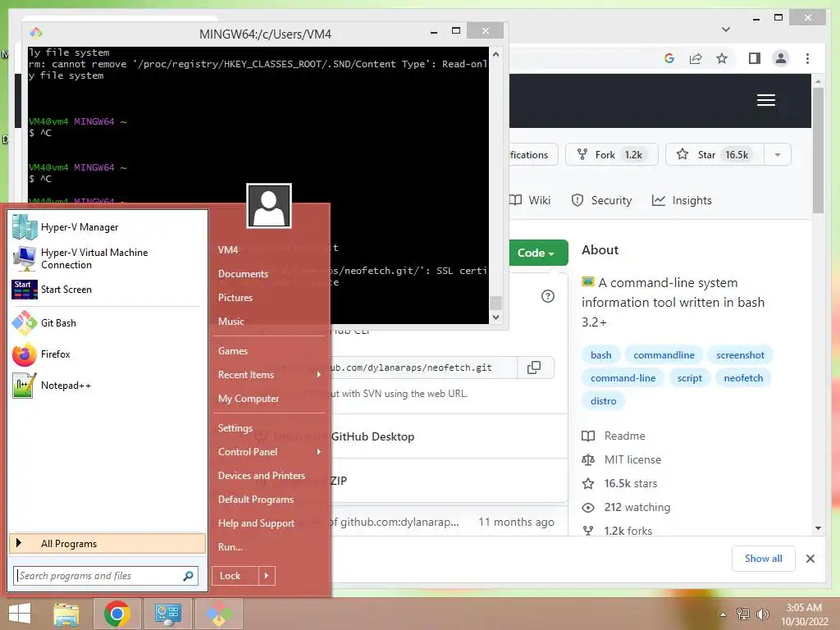This screenshot has width=840, height=630.
Task: Click the volume tray icon
Action: [762, 614]
